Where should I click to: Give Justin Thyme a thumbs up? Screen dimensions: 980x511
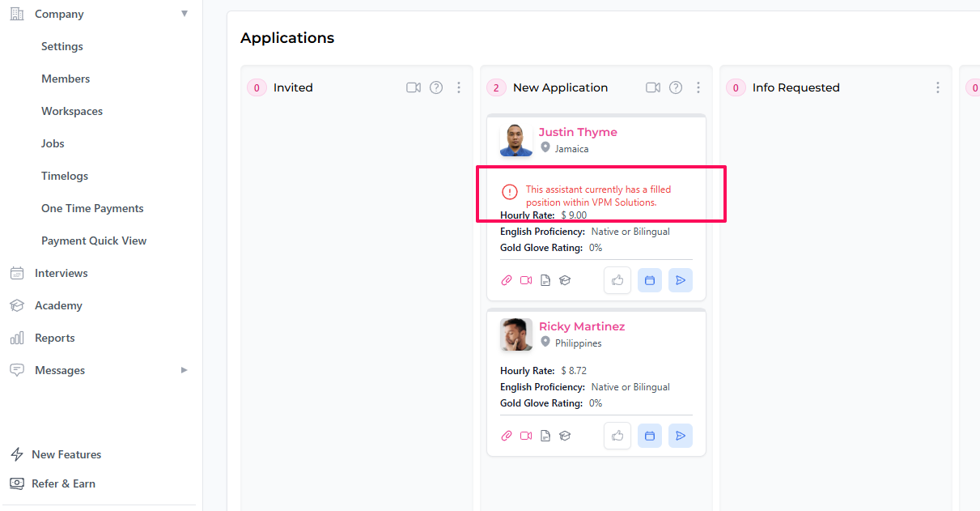(x=617, y=279)
